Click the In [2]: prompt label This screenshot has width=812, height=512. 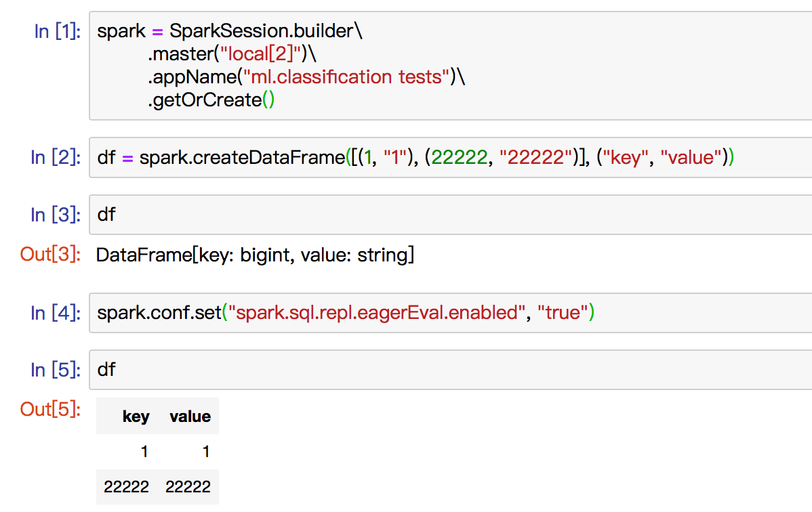(x=56, y=157)
